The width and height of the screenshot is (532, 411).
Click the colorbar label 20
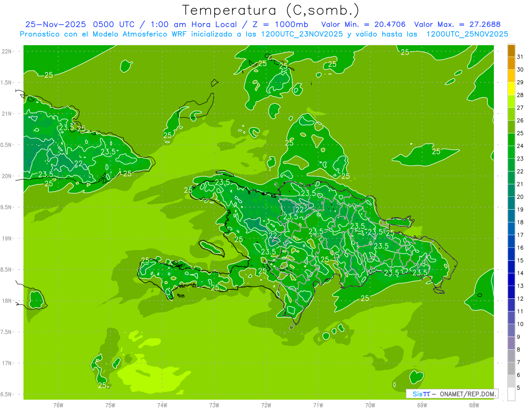coord(520,197)
